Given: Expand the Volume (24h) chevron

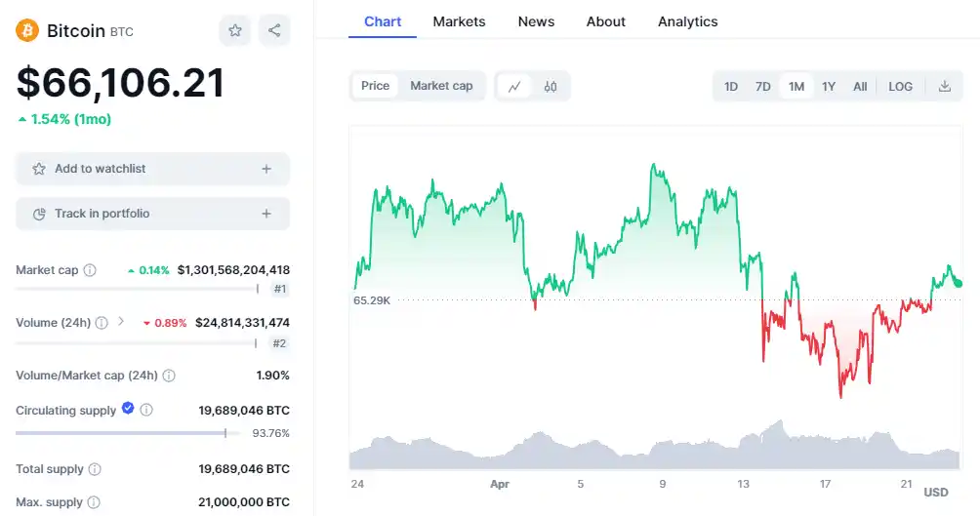Looking at the screenshot, I should point(121,321).
